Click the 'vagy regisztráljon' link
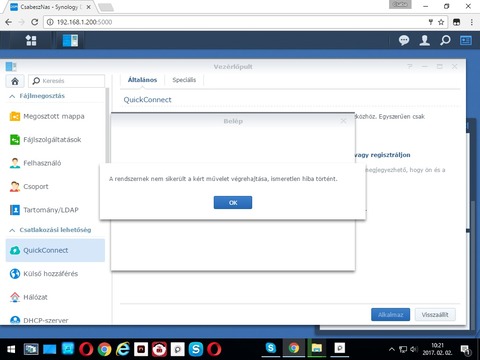 point(382,155)
